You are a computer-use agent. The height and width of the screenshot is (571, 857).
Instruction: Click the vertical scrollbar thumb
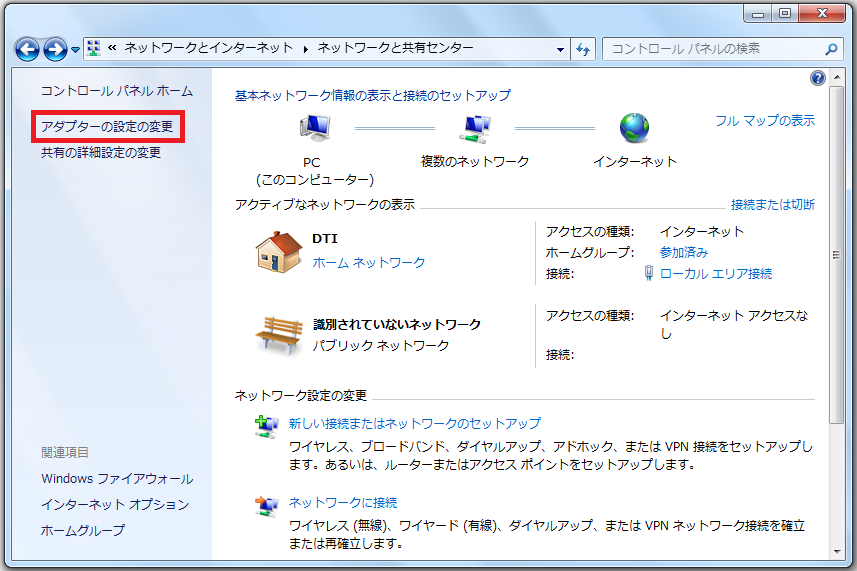[836, 254]
